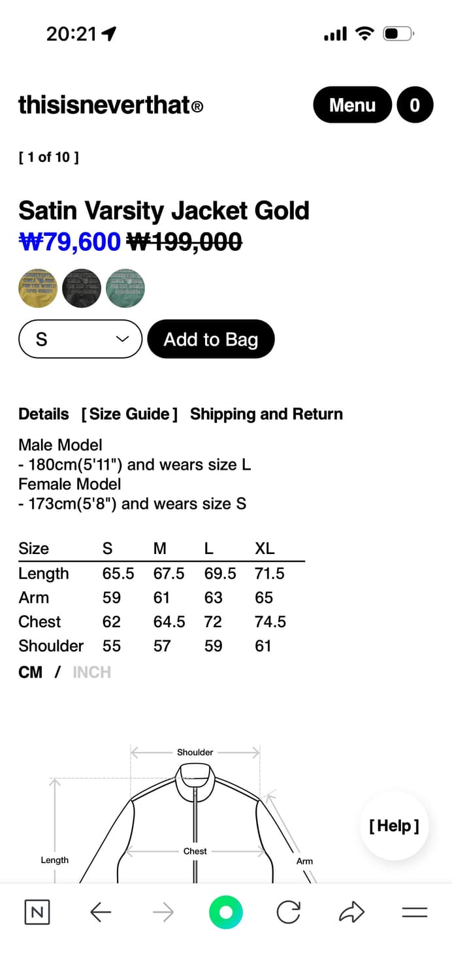Tap the Naver N home icon
This screenshot has height=980, width=452.
click(x=37, y=912)
